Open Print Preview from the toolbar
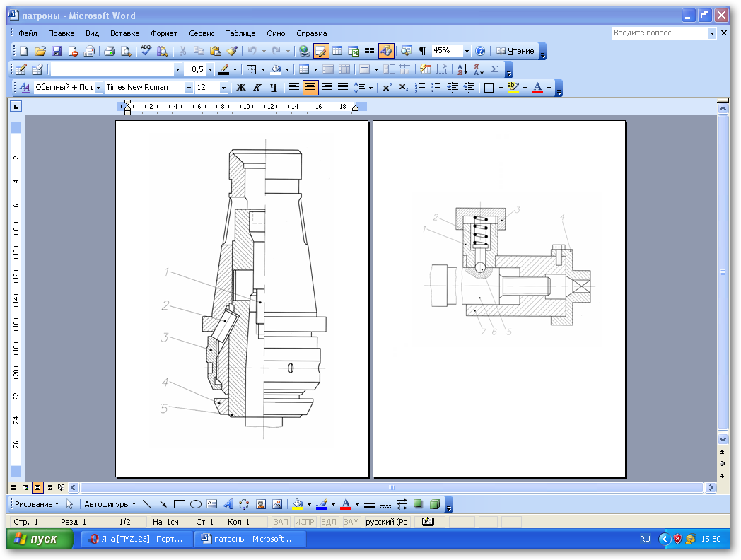 [x=125, y=51]
